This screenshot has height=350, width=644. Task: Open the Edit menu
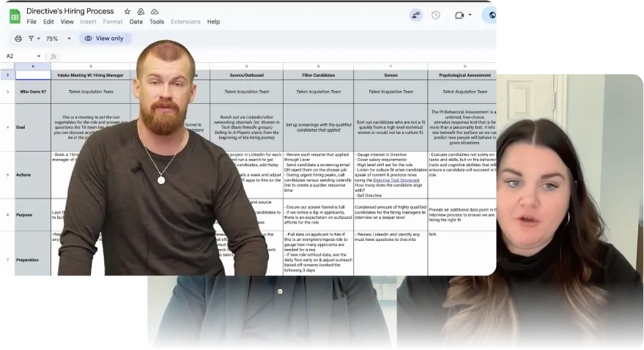pyautogui.click(x=48, y=22)
